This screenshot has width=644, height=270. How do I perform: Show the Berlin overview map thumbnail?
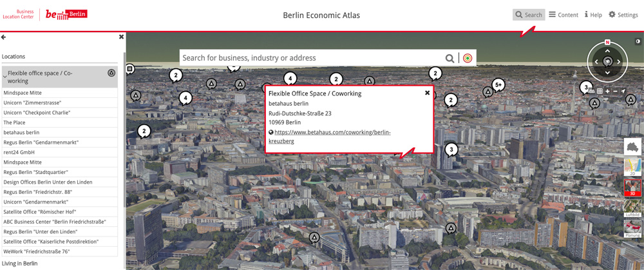coord(632,147)
